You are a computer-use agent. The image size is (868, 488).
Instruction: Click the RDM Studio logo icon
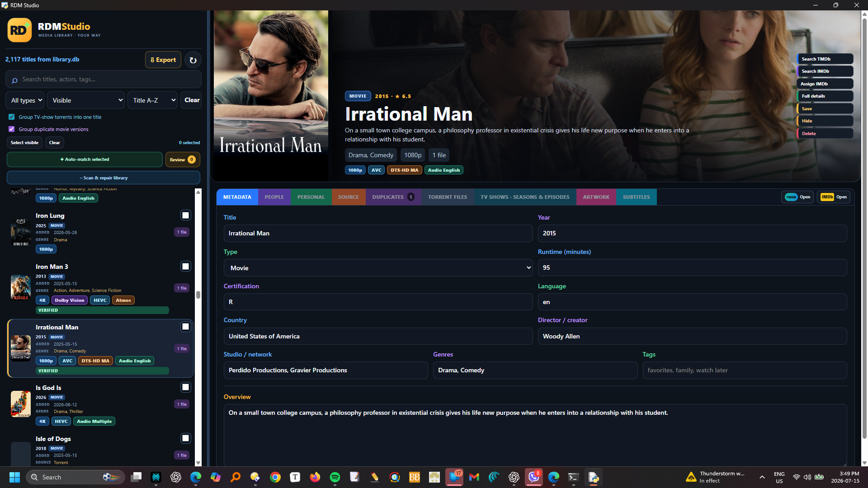click(19, 30)
